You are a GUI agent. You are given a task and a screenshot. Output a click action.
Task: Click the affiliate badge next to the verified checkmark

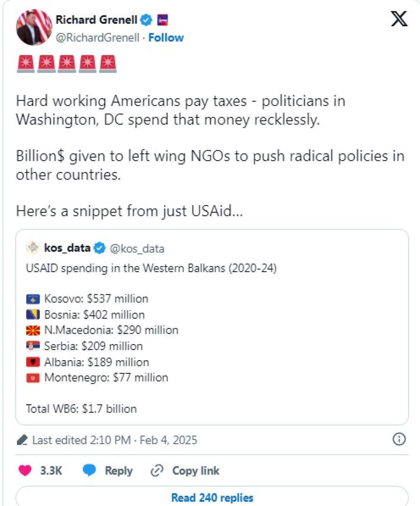[162, 20]
